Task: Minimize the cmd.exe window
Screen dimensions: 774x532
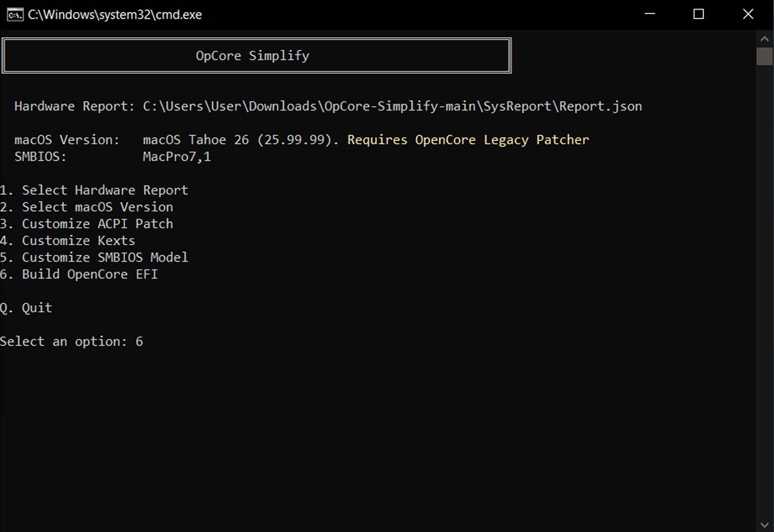Action: 650,14
